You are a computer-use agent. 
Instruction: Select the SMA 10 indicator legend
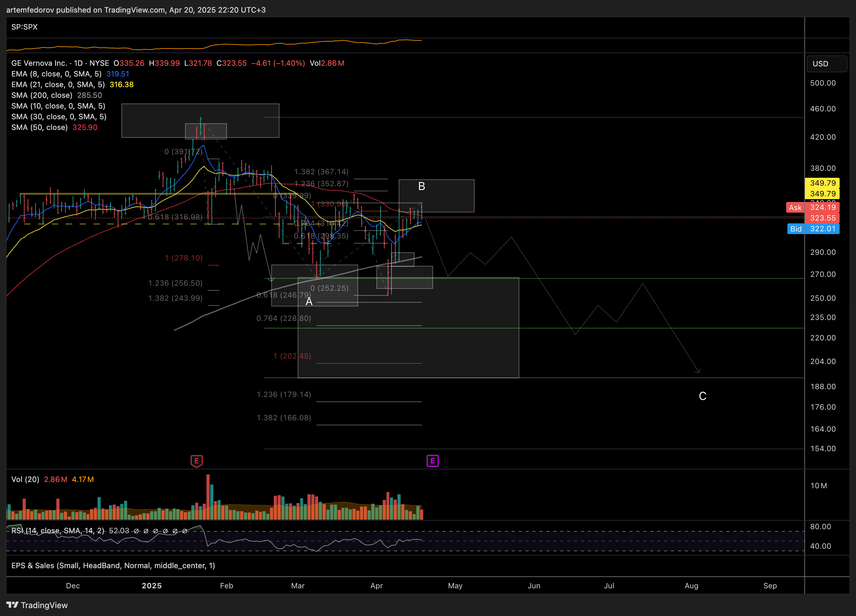pyautogui.click(x=58, y=106)
